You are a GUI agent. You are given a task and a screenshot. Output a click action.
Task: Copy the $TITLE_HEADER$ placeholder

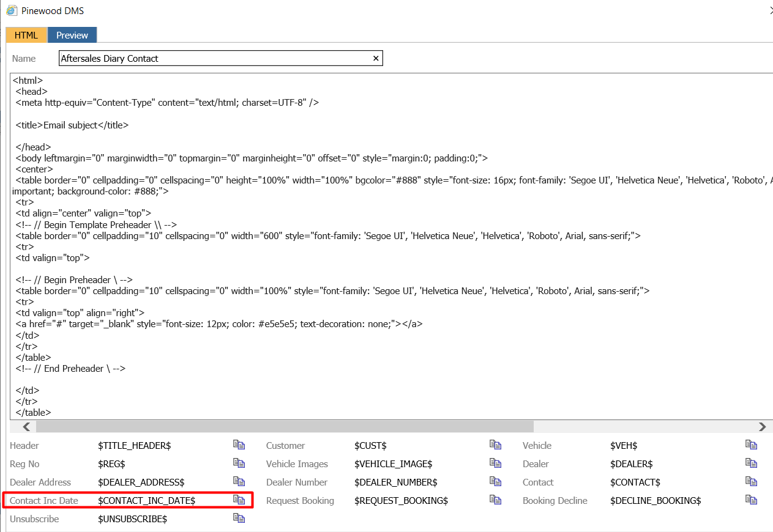coord(239,445)
